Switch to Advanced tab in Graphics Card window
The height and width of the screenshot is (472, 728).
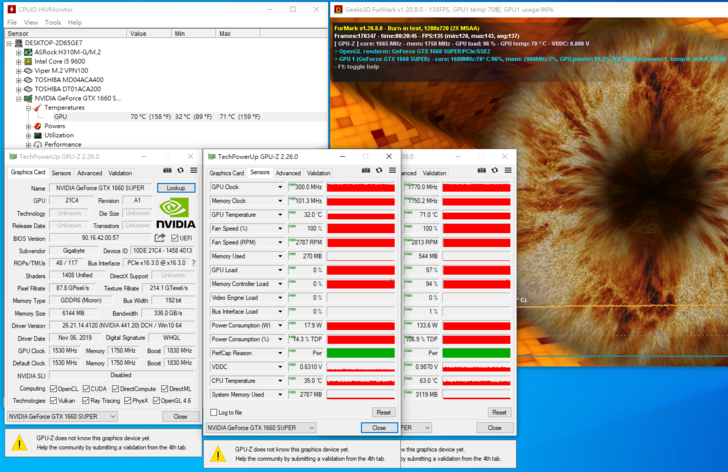click(90, 173)
